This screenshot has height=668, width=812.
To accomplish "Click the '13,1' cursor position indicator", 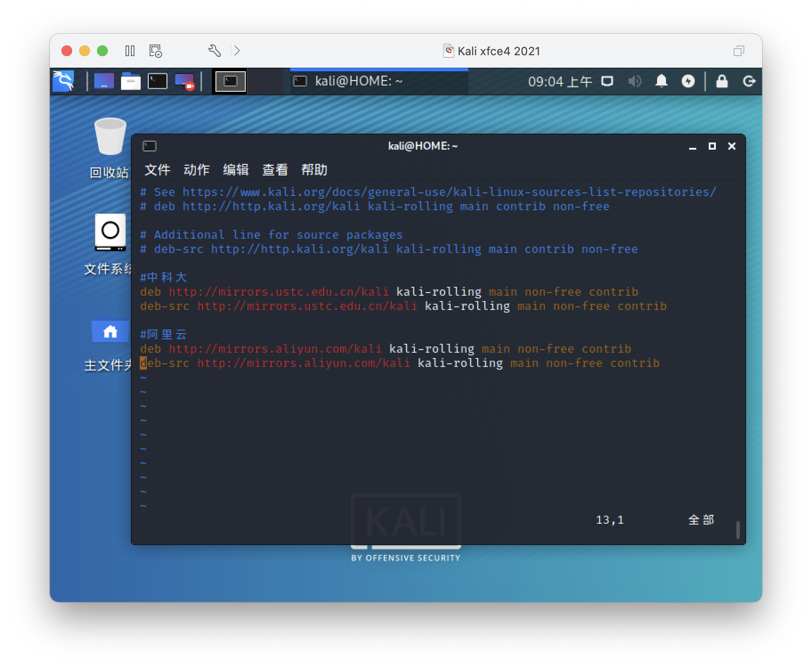I will point(610,520).
